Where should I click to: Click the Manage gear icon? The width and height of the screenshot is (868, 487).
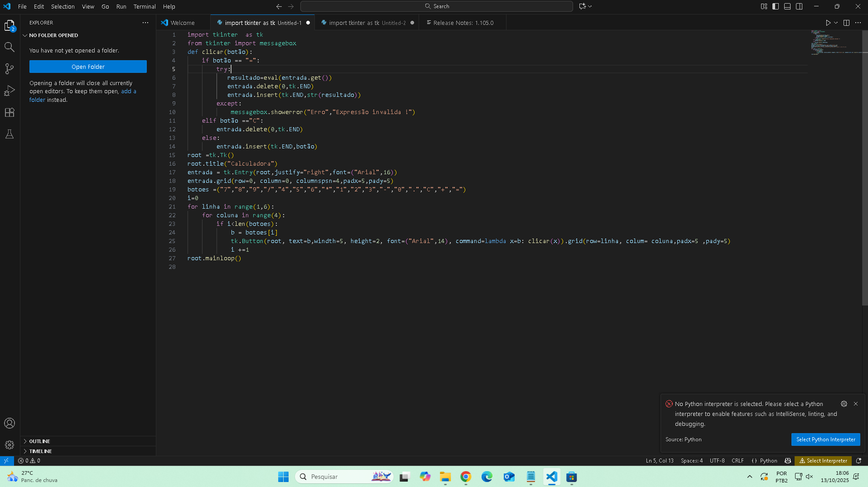click(x=10, y=445)
